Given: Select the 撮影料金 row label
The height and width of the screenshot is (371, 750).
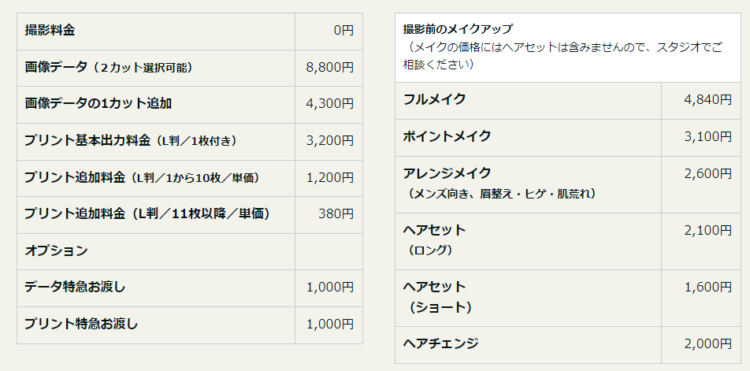Looking at the screenshot, I should click(x=50, y=30).
